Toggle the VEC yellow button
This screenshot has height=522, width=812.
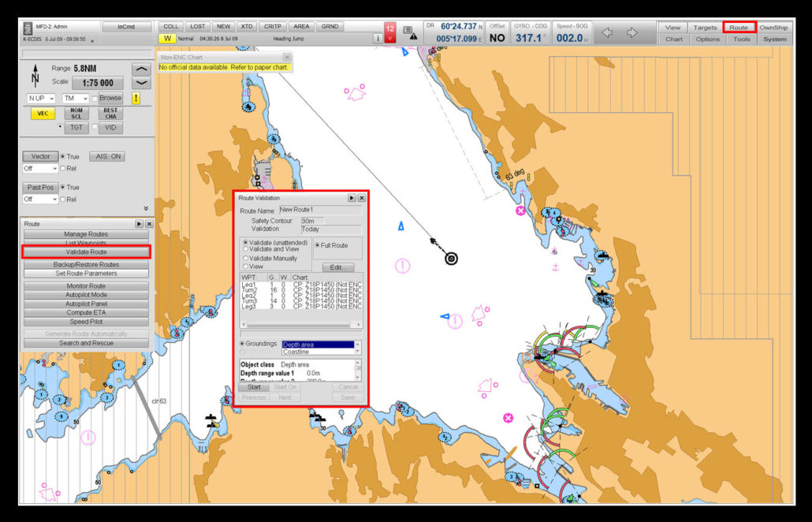pos(43,114)
